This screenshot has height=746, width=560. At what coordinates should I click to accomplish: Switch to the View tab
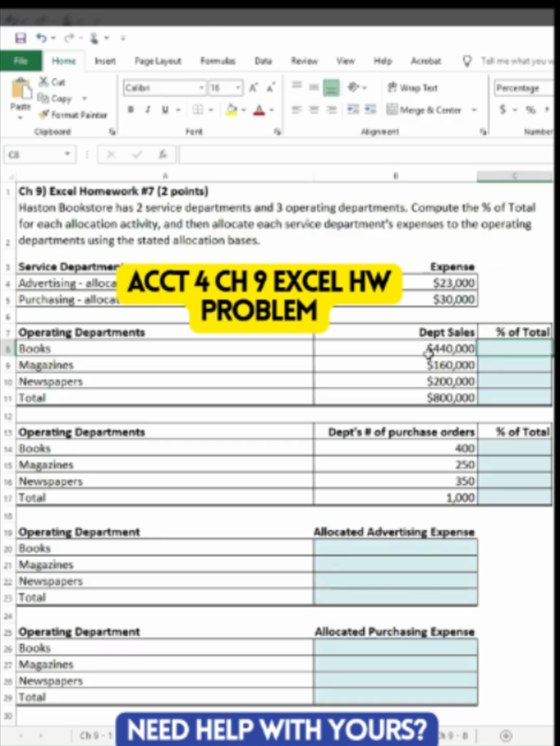(x=346, y=61)
